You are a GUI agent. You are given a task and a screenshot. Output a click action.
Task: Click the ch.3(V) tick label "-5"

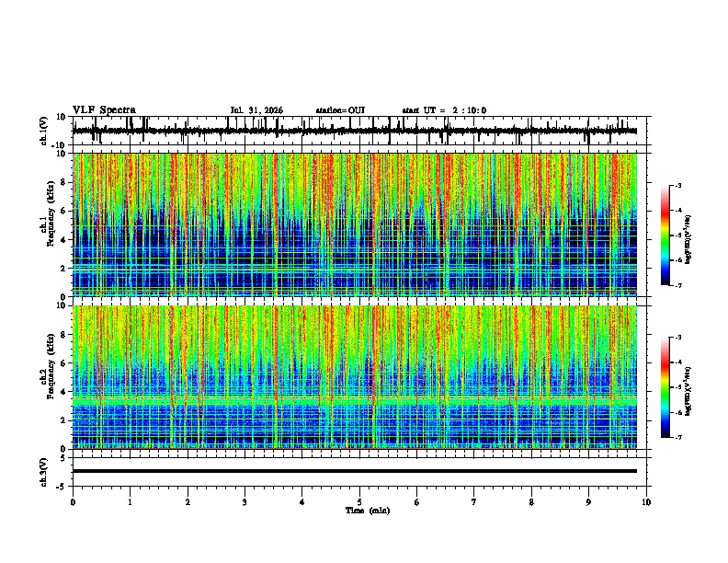tap(62, 487)
